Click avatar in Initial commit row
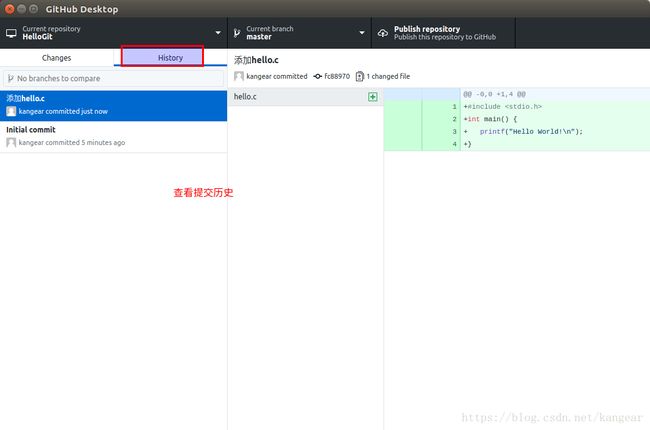This screenshot has height=430, width=650. [11, 143]
